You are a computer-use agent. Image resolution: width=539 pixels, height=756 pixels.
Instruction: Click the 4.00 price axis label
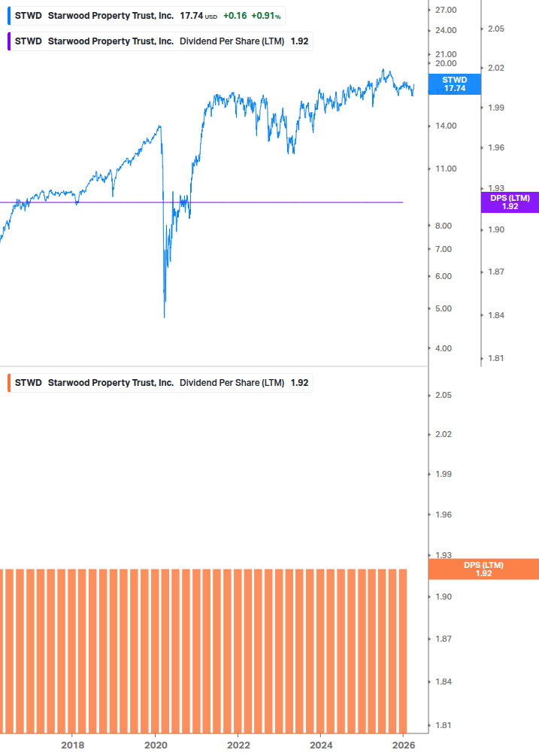point(443,348)
